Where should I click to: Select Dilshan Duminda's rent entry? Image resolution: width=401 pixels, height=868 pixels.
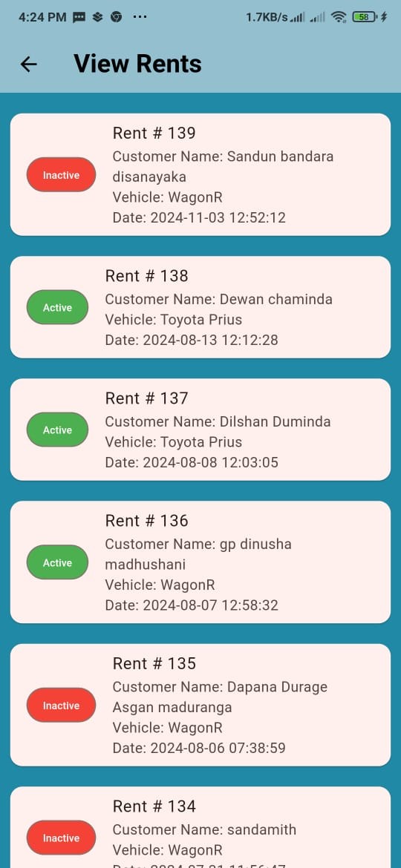[x=200, y=430]
